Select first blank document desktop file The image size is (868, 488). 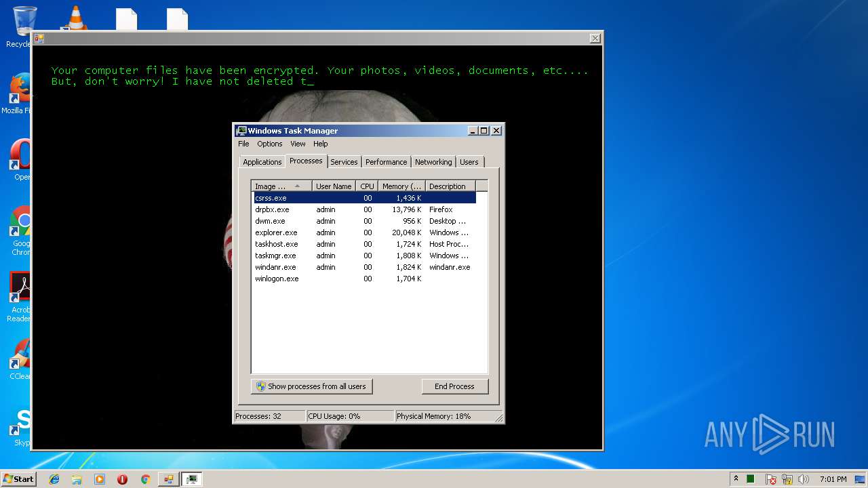point(126,19)
